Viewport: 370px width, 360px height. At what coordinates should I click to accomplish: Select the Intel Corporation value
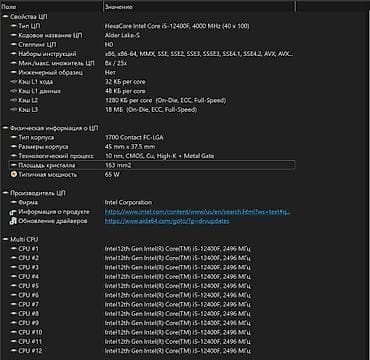[128, 202]
